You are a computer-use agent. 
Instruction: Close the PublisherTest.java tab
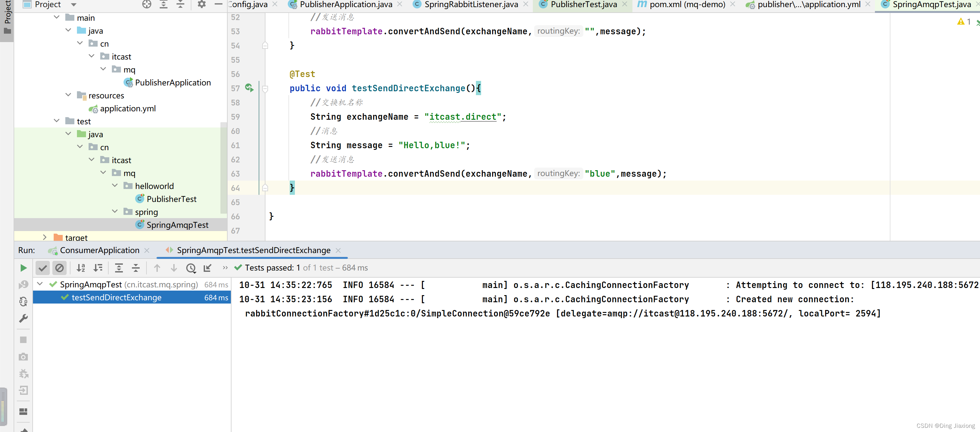[x=625, y=4]
